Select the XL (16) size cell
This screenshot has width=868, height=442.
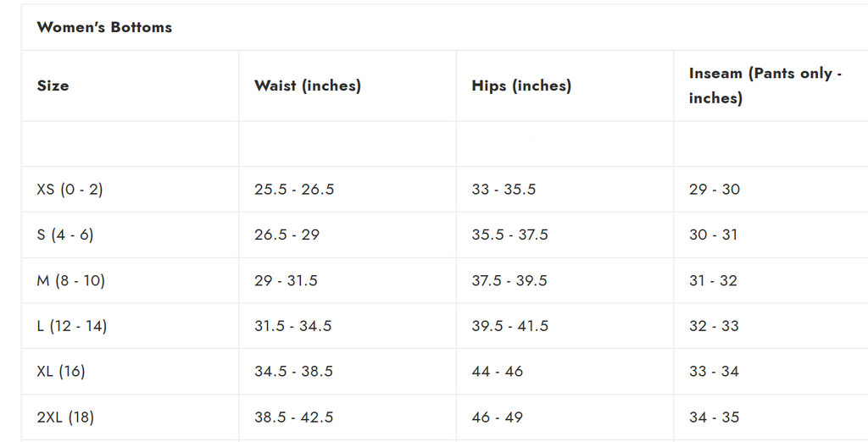click(61, 371)
